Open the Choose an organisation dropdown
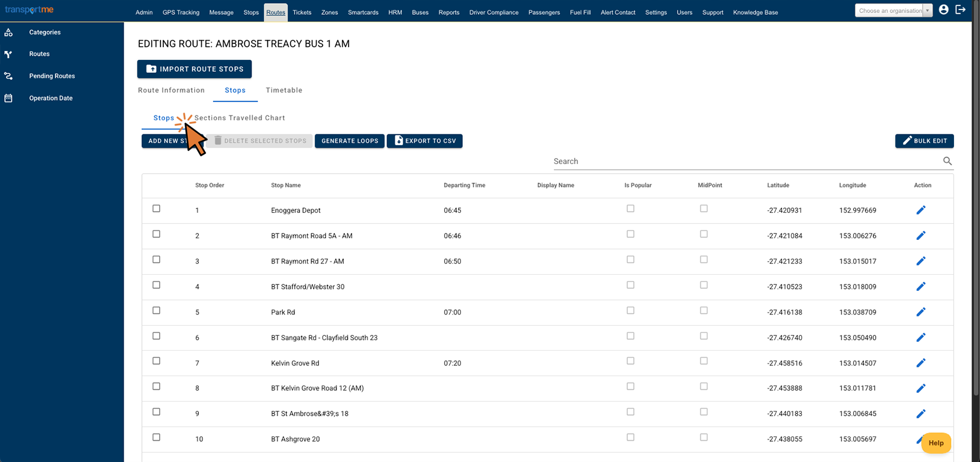The height and width of the screenshot is (462, 980). pos(894,11)
